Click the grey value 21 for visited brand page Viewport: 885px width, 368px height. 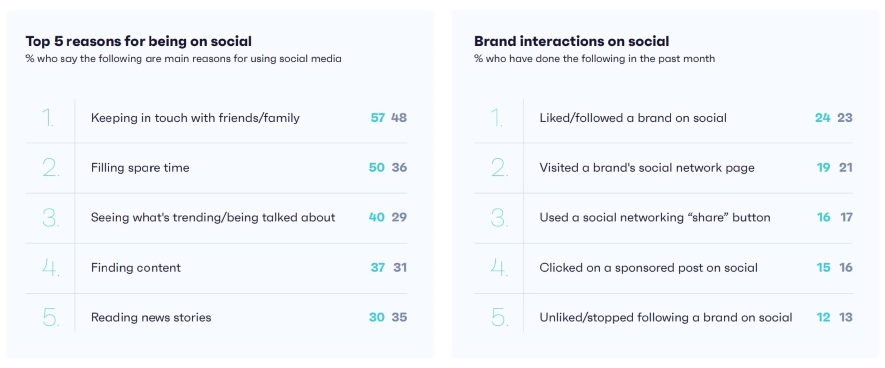[845, 168]
